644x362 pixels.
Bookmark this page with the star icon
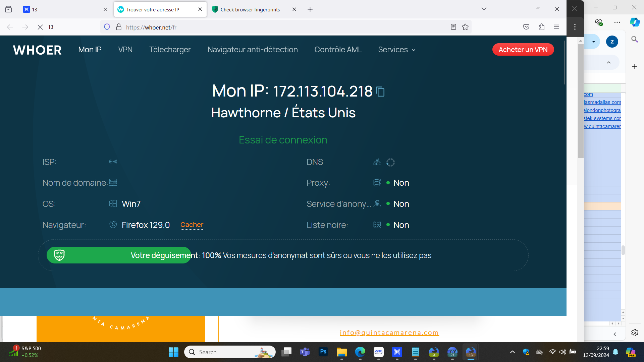pyautogui.click(x=465, y=27)
